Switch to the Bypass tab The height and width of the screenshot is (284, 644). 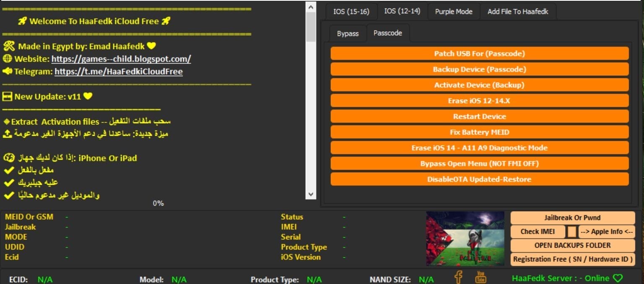tap(348, 33)
